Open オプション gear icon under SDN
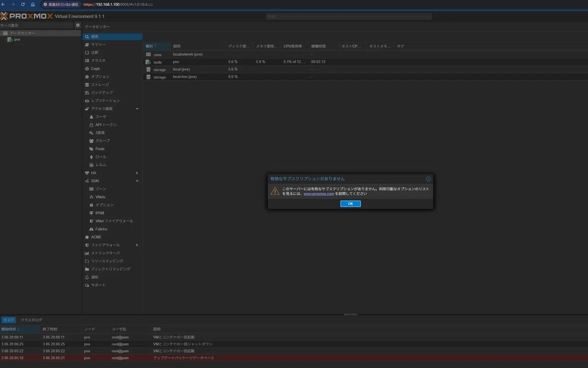 tap(113, 205)
